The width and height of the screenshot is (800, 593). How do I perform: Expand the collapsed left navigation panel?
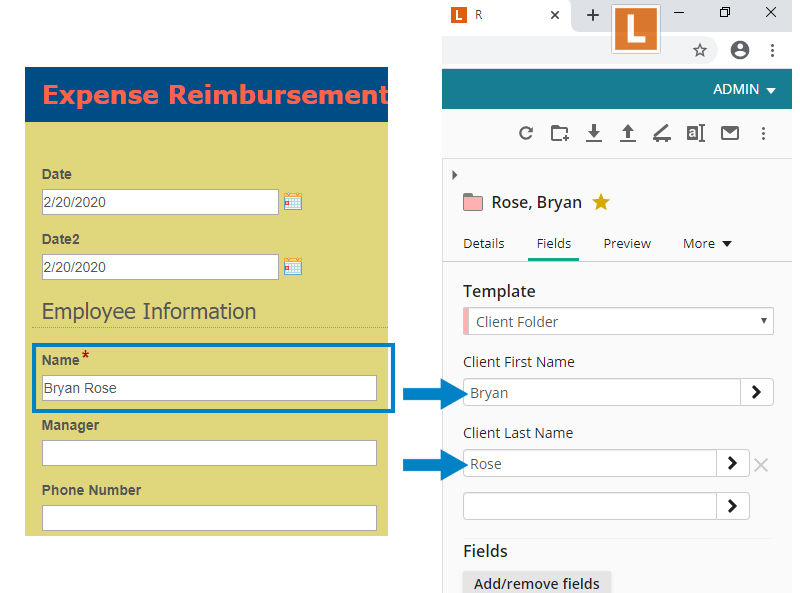pyautogui.click(x=455, y=174)
